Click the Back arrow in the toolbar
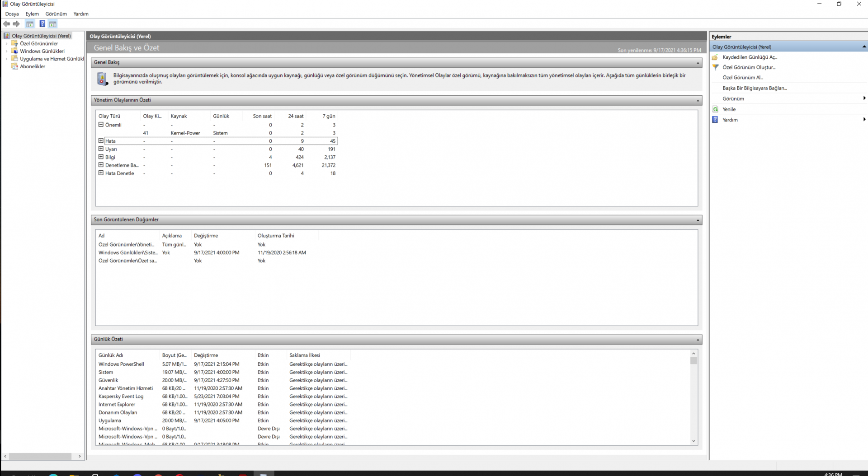The image size is (868, 476). pyautogui.click(x=6, y=24)
